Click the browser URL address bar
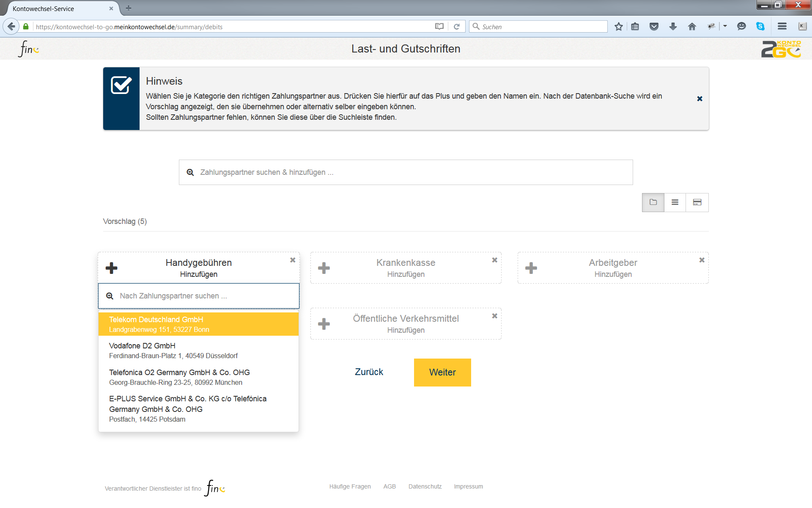Viewport: 812px width, 508px height. click(233, 27)
